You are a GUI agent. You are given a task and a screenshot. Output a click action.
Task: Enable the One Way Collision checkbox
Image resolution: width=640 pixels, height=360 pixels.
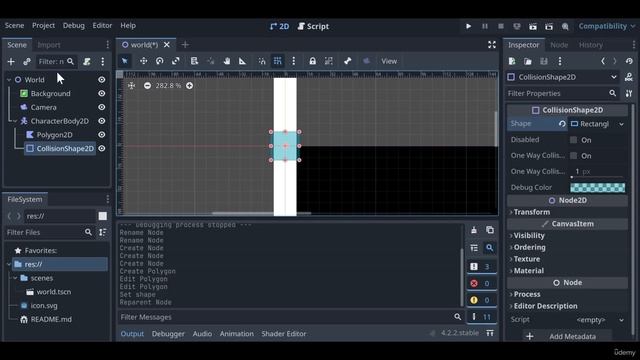tap(573, 156)
